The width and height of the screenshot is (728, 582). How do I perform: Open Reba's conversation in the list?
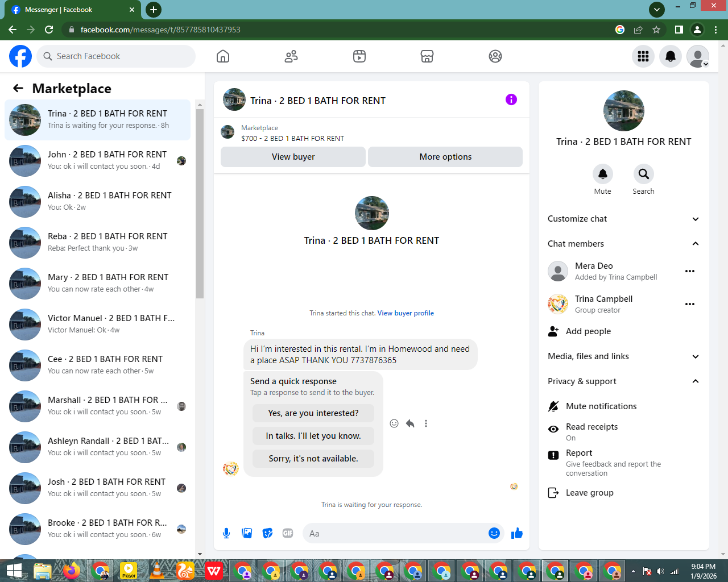point(98,243)
